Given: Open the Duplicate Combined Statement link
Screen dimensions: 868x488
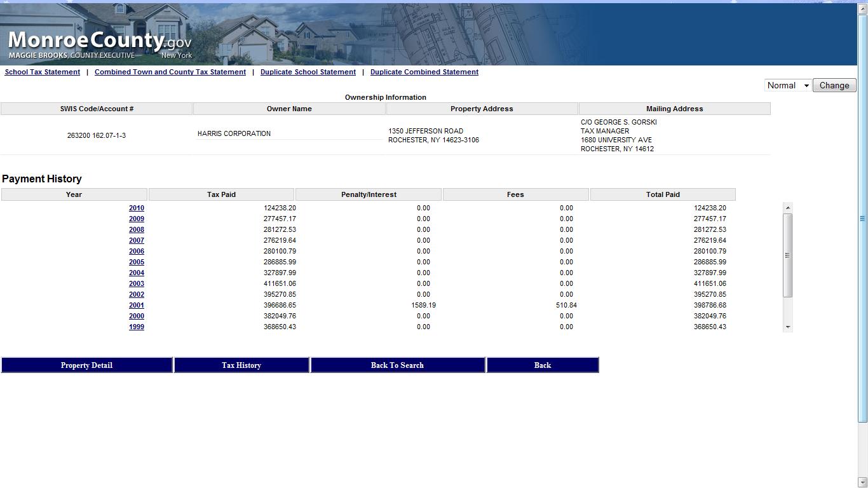Looking at the screenshot, I should pos(424,72).
